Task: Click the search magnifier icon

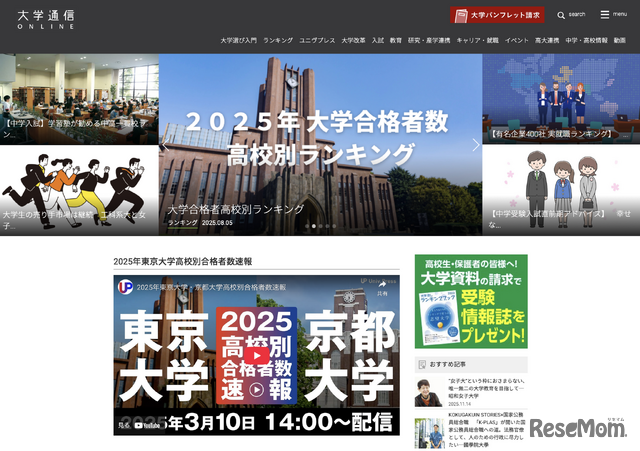Action: (x=561, y=16)
